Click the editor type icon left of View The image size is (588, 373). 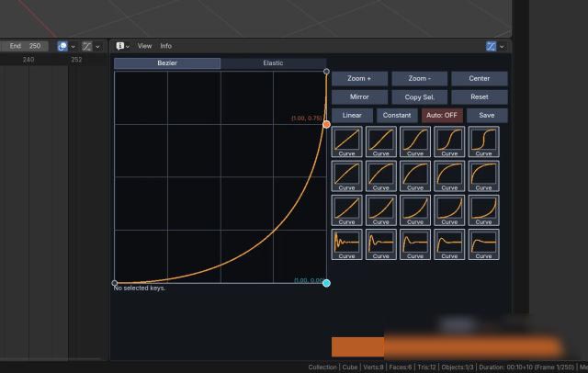(120, 46)
